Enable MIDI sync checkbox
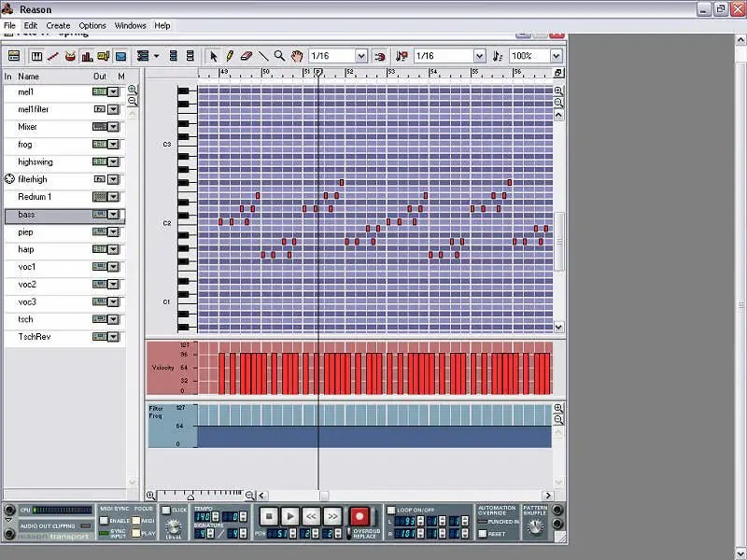Viewport: 747px width, 560px height. coord(105,520)
